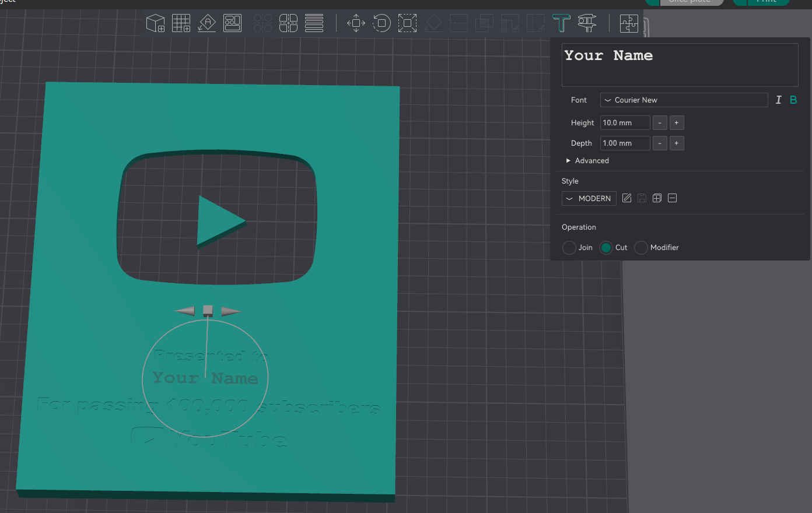Click the Split to parts icon

pyautogui.click(x=288, y=23)
